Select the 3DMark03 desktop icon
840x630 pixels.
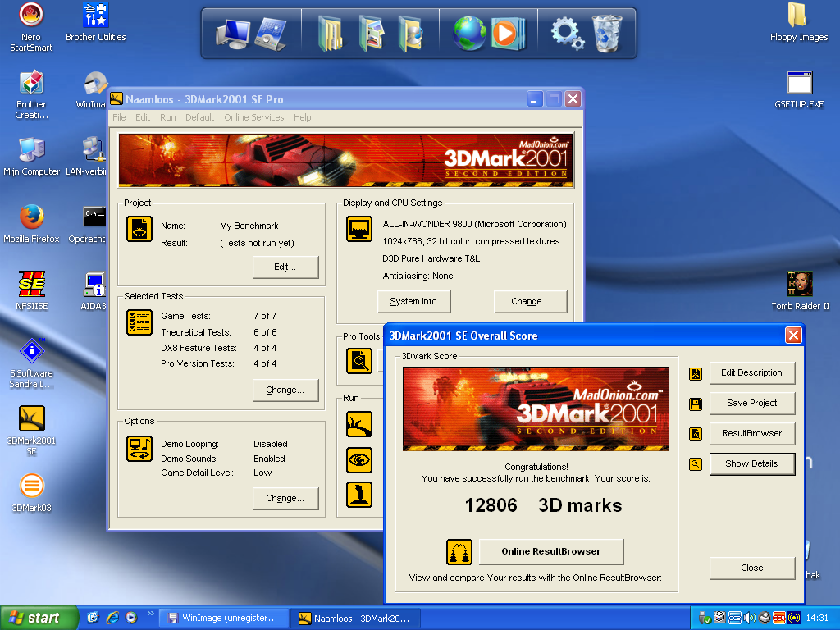32,493
